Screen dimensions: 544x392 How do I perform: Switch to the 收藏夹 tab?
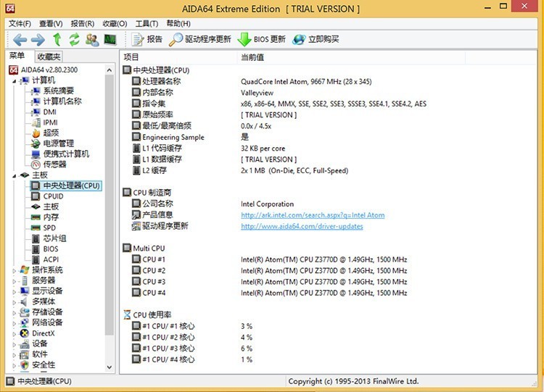tap(49, 57)
